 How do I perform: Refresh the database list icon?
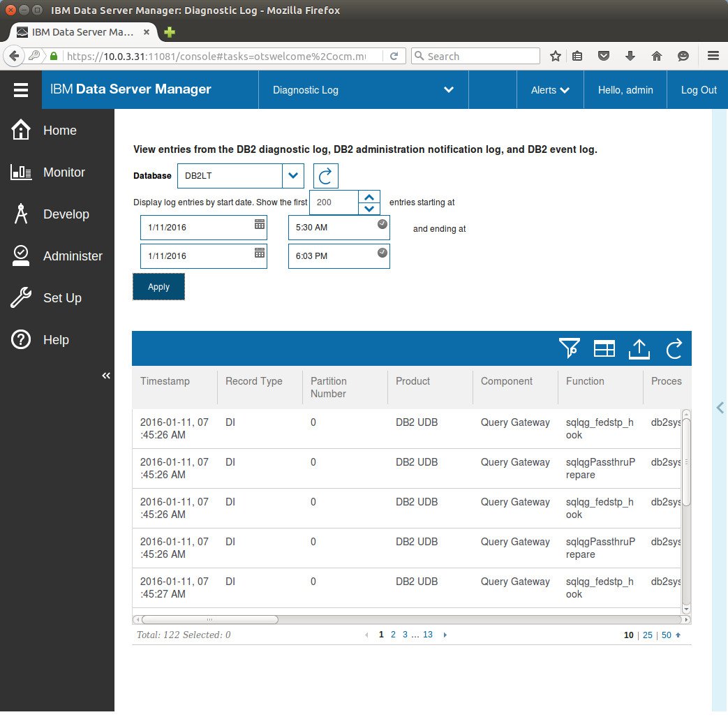tap(325, 175)
